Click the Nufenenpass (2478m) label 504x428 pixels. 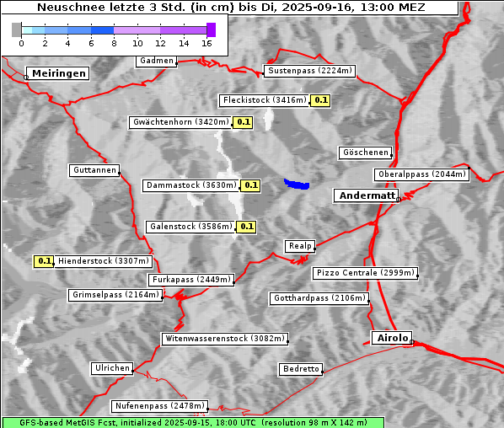pyautogui.click(x=160, y=406)
